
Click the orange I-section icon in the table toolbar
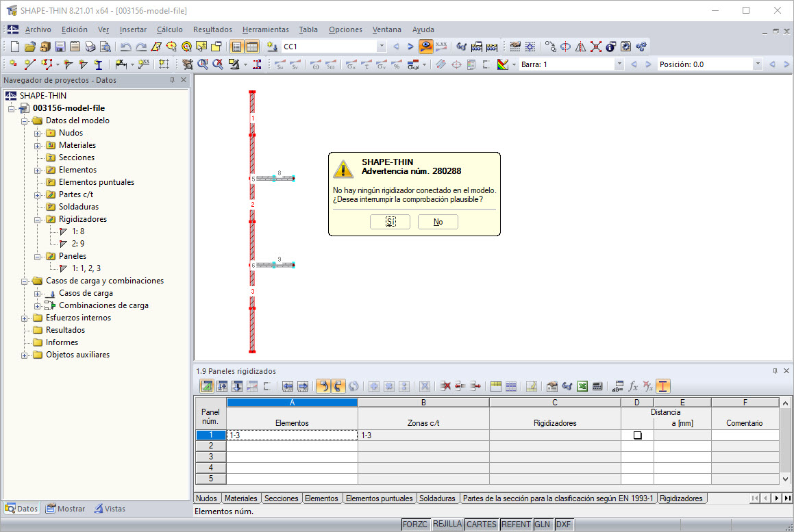pos(663,386)
